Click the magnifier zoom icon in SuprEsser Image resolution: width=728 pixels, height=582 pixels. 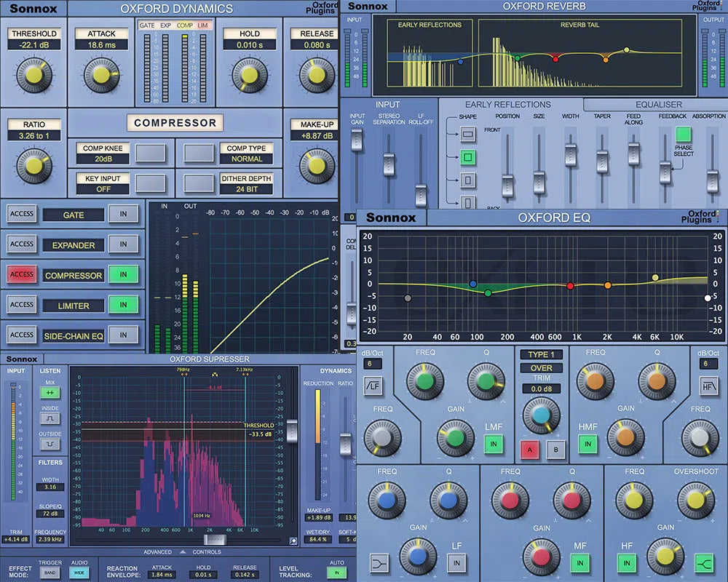[293, 541]
